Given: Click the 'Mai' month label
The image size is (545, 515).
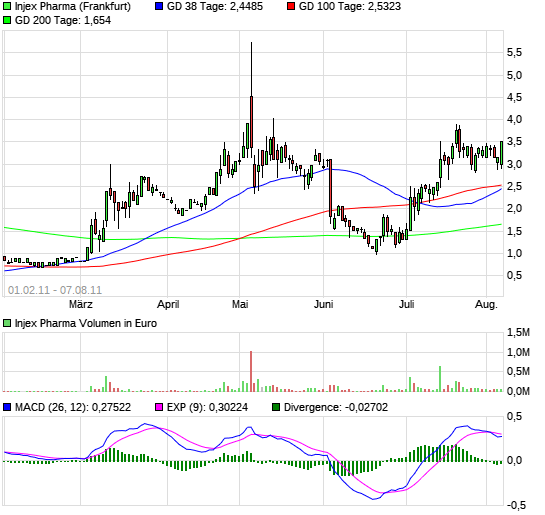Looking at the screenshot, I should point(240,304).
